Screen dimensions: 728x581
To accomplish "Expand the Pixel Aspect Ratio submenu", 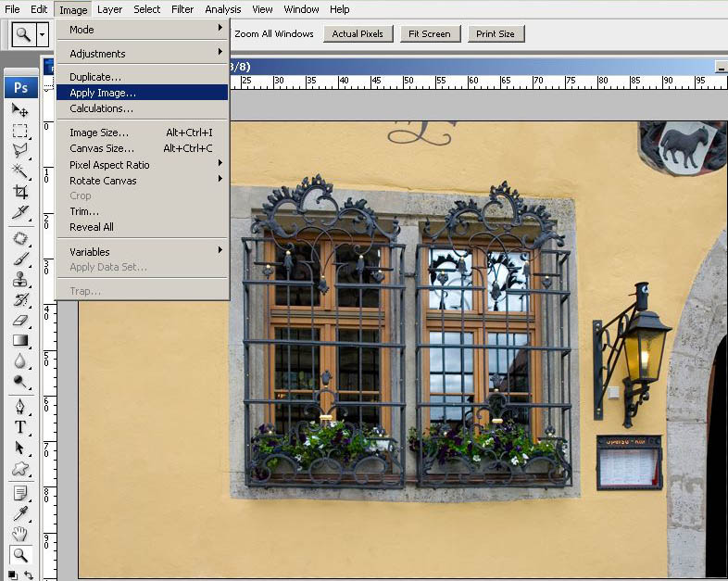I will (143, 165).
